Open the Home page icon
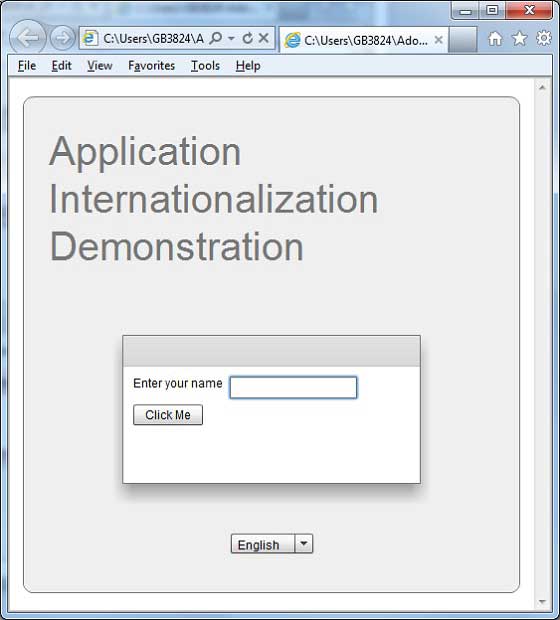 (495, 38)
